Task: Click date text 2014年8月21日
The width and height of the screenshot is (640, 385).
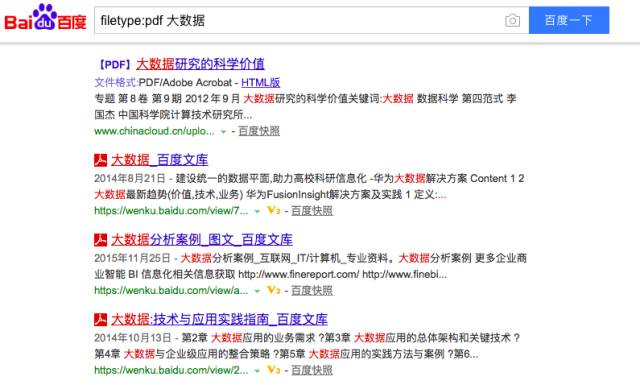Action: (x=129, y=178)
